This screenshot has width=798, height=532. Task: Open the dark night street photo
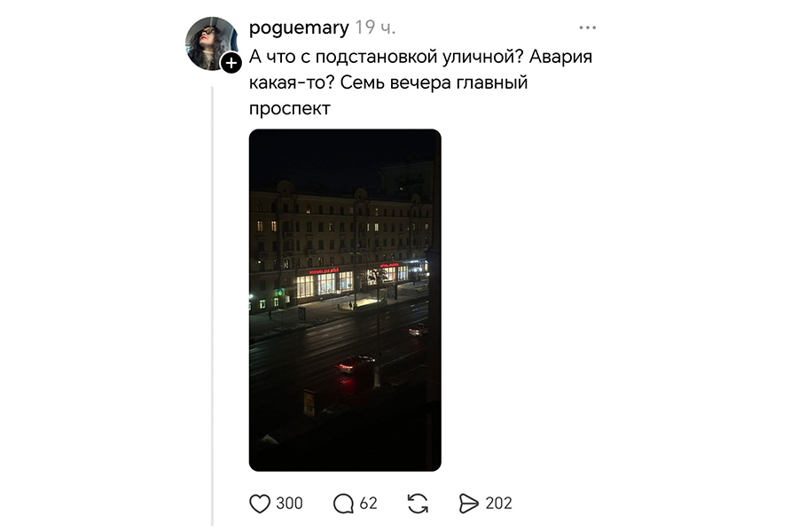pyautogui.click(x=345, y=300)
